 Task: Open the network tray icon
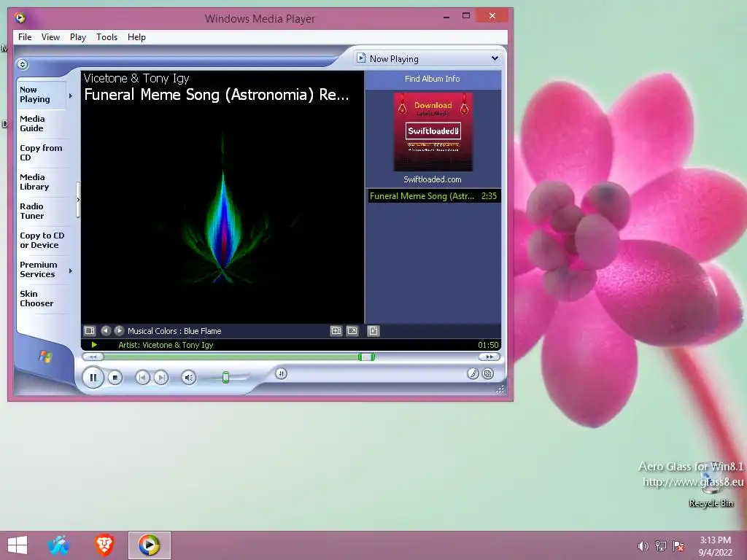(661, 546)
